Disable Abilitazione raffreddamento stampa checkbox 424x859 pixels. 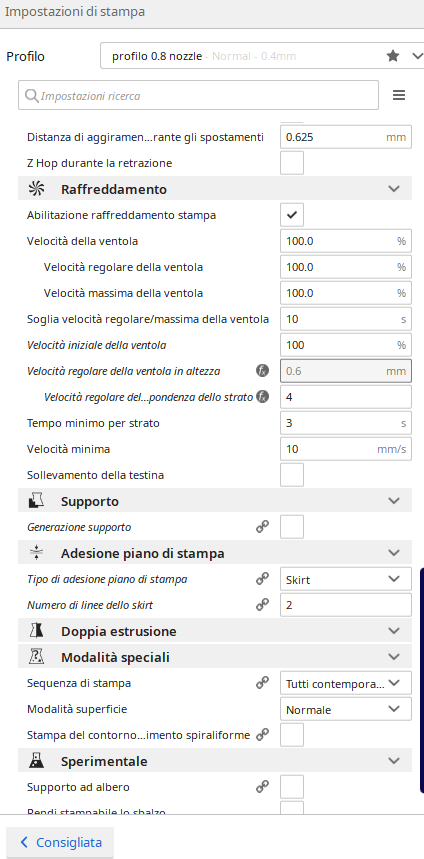[x=292, y=215]
